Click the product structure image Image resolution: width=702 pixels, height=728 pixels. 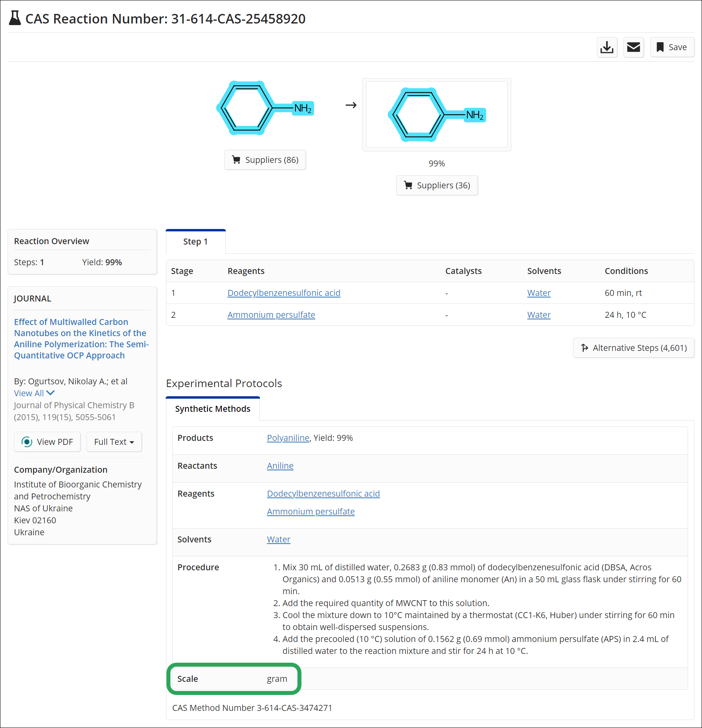(437, 115)
